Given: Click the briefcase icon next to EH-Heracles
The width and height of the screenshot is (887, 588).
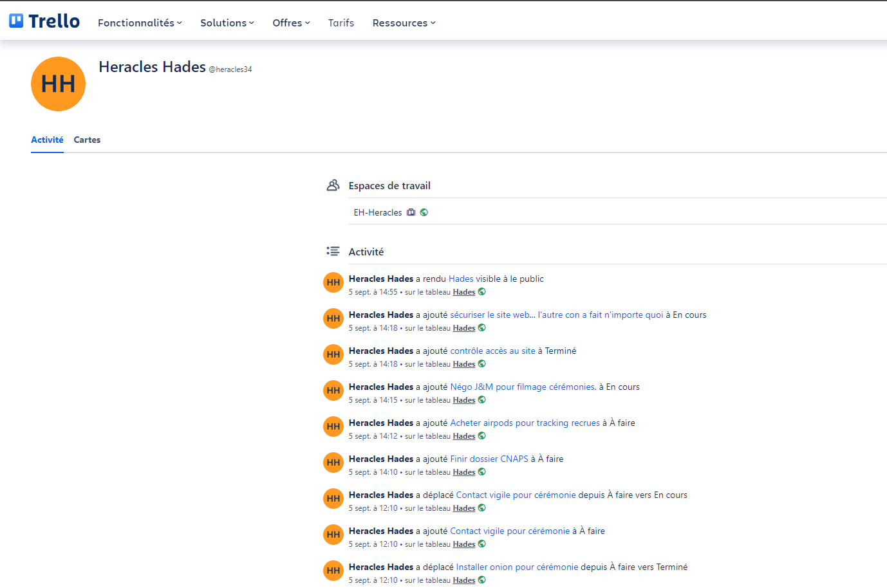Looking at the screenshot, I should (411, 212).
